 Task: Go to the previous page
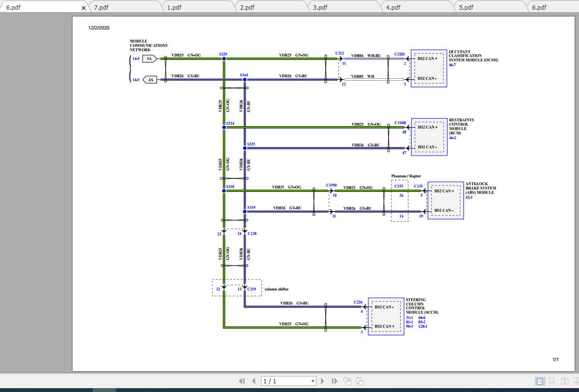pos(253,381)
